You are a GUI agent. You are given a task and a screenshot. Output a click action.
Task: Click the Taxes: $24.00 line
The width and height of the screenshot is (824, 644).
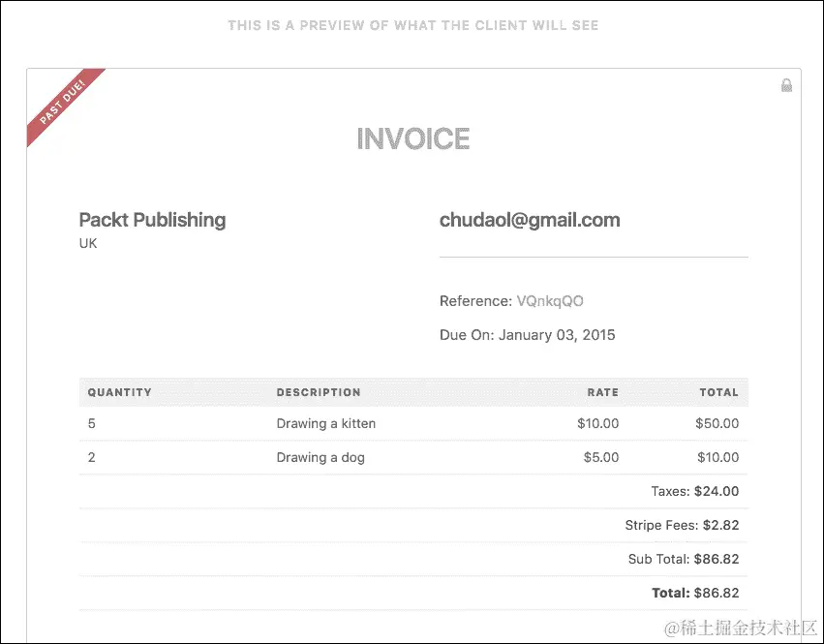point(695,491)
